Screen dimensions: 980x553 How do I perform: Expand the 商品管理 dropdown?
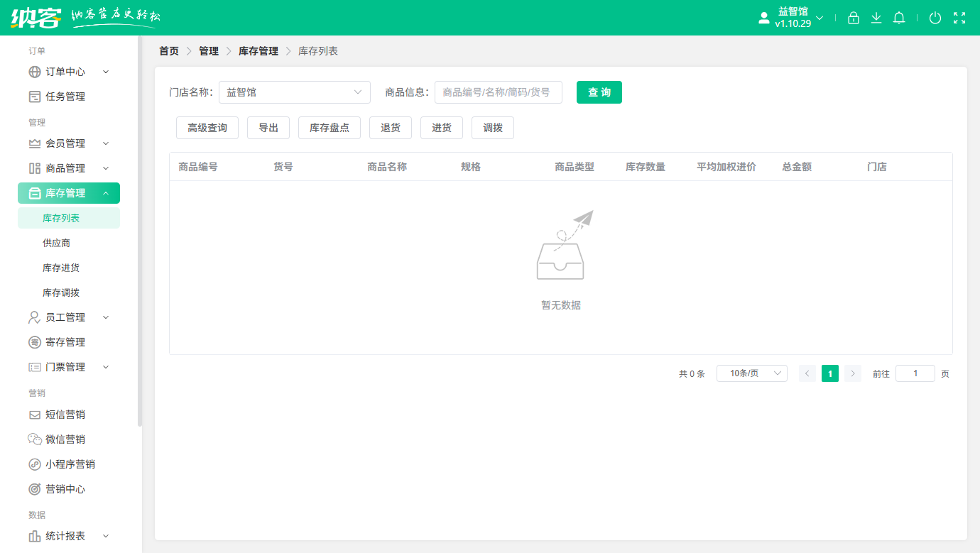(105, 168)
